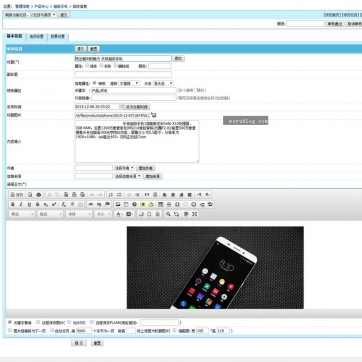362x362 pixels.
Task: Open the title image picker icon
Action: click(153, 115)
